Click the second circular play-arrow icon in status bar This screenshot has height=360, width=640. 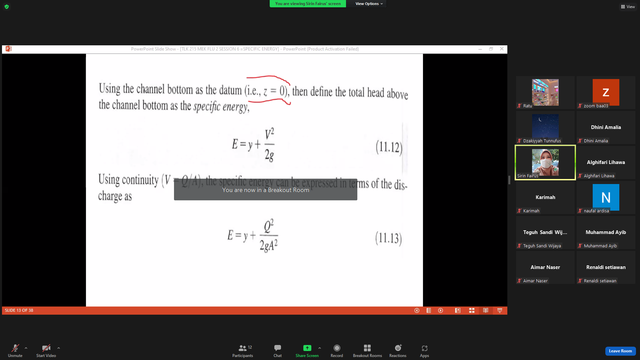point(440,311)
